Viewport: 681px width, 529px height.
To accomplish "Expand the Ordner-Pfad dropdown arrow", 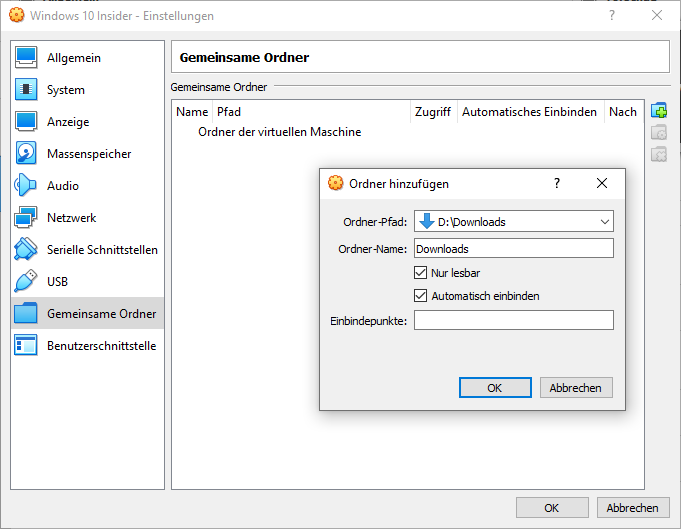I will coord(604,222).
